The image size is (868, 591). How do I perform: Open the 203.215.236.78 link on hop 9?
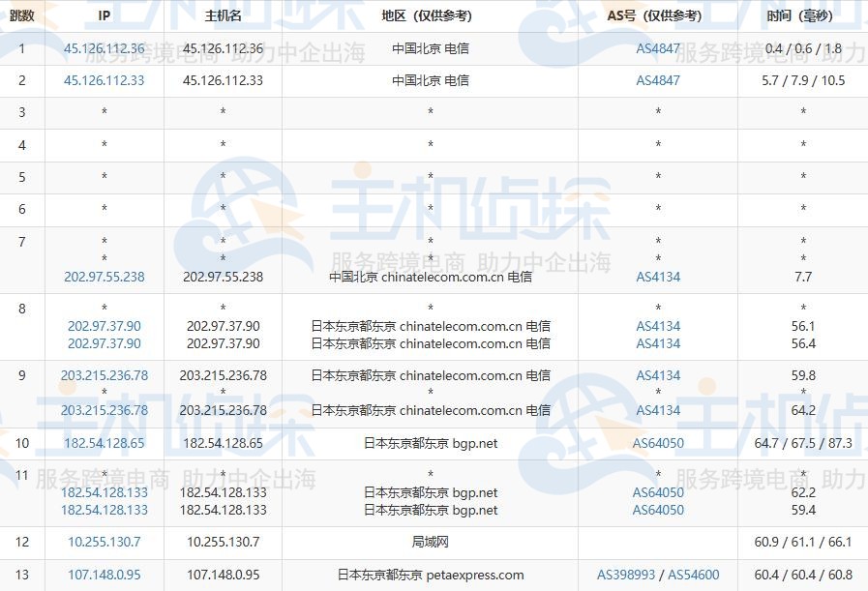pos(103,375)
